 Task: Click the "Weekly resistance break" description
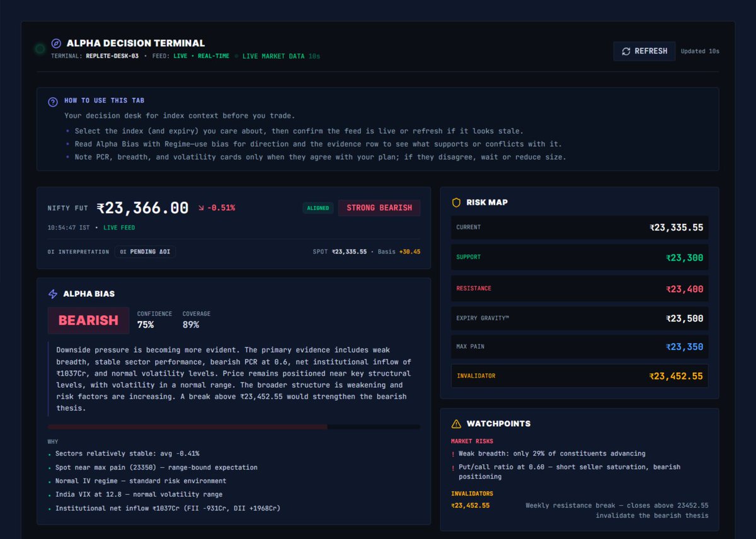click(x=617, y=511)
